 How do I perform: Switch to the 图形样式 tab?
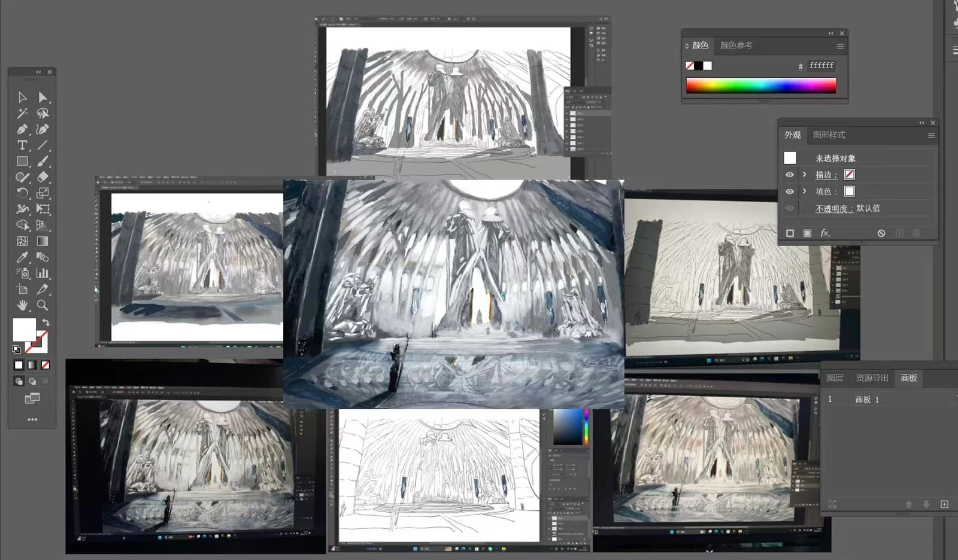coord(829,135)
